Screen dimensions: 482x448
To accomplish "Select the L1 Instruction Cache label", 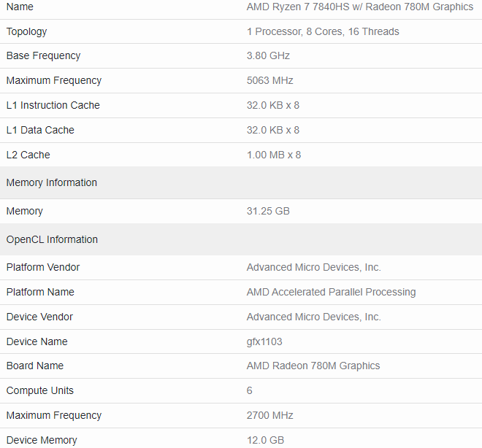I will tap(53, 106).
